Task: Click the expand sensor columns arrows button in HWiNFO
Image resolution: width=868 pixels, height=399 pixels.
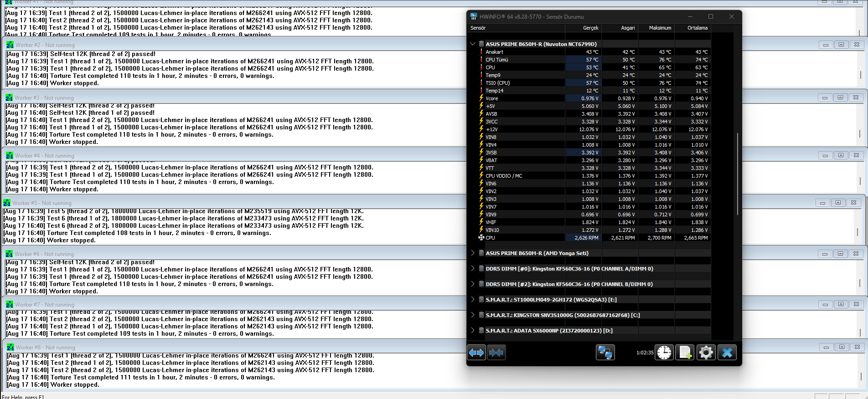Action: pos(476,353)
